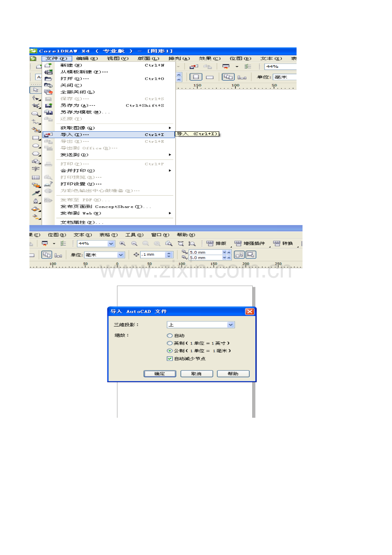Select the Rectangle tool

coord(36,138)
